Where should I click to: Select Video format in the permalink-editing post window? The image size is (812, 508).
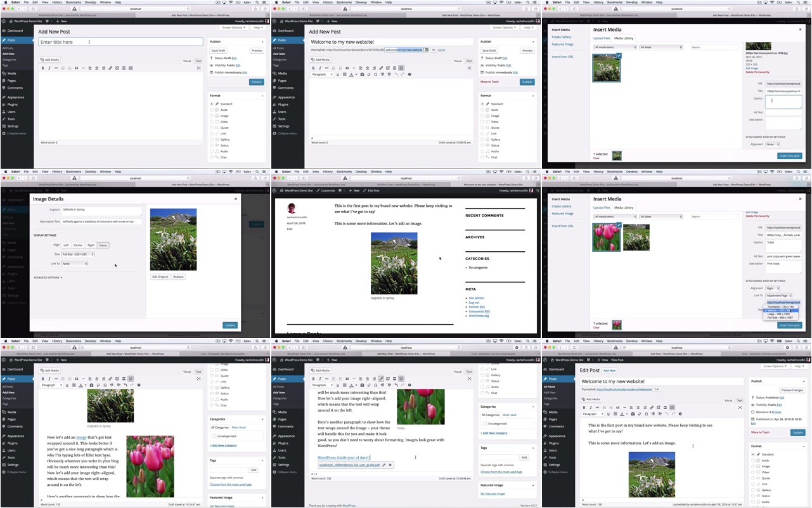pos(482,122)
